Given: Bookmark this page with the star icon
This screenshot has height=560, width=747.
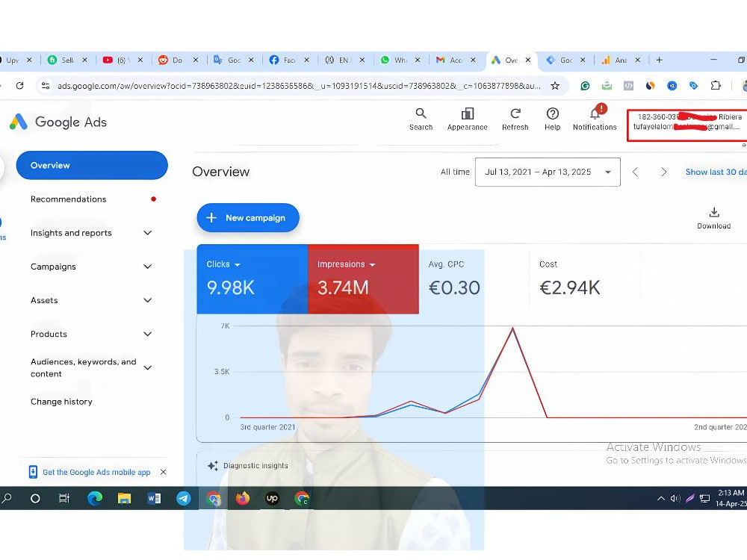Looking at the screenshot, I should [x=555, y=86].
